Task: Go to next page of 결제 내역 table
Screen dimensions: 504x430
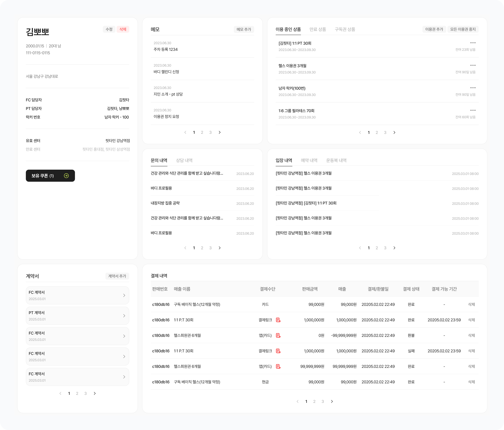Action: [x=332, y=402]
